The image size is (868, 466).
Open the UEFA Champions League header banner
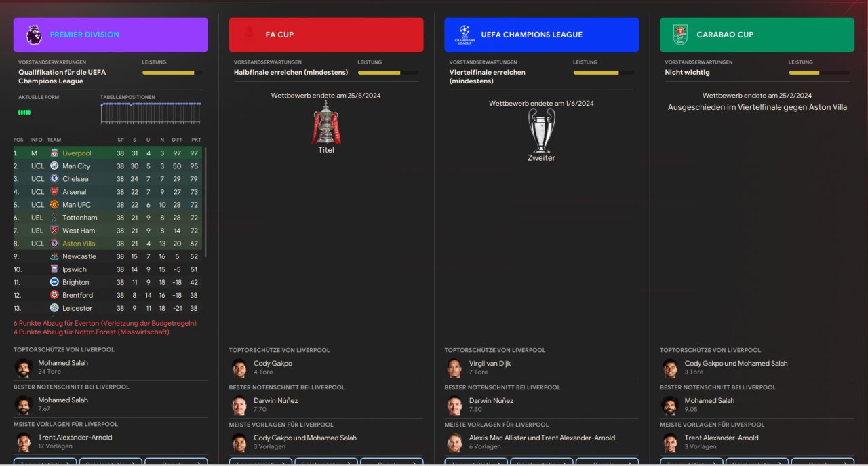[542, 35]
